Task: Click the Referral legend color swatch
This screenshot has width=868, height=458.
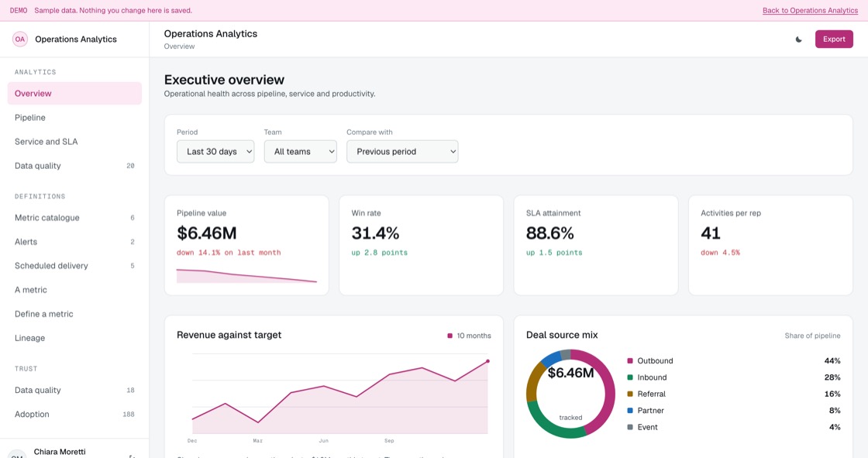Action: 630,394
